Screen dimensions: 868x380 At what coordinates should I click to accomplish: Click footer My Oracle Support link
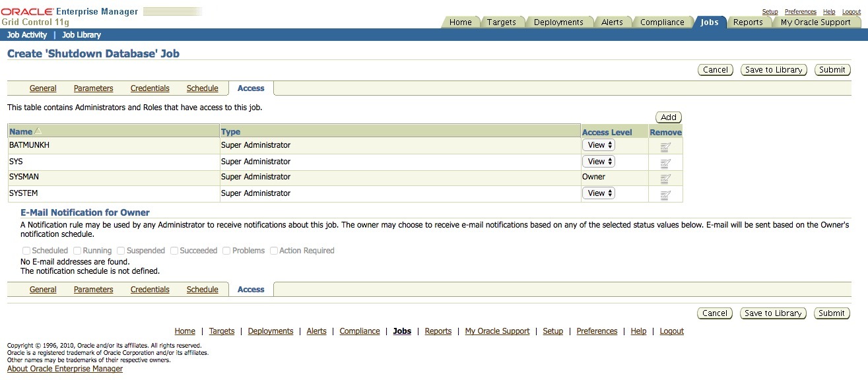point(498,331)
